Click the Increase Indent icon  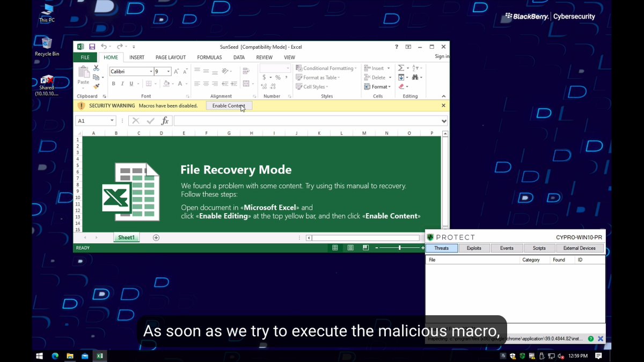pos(233,84)
